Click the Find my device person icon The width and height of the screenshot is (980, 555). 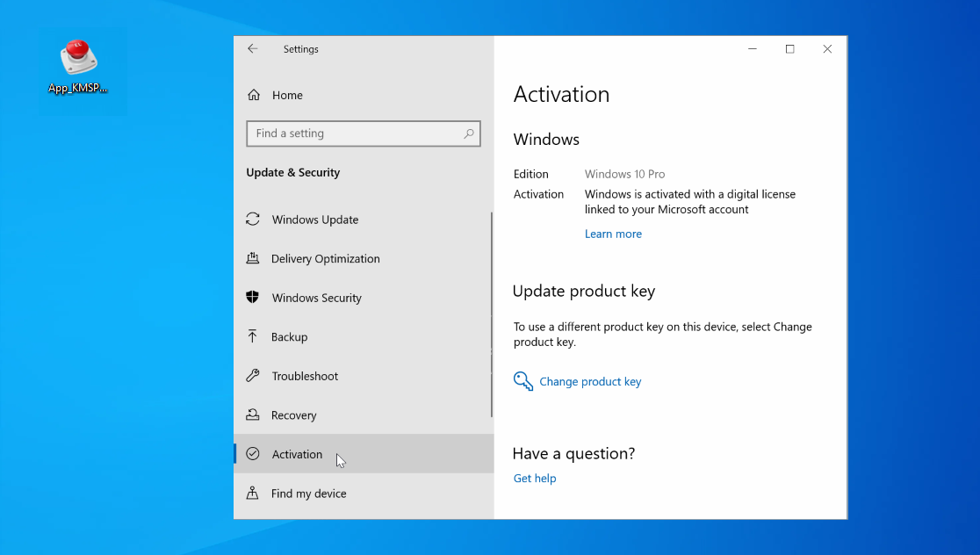253,494
